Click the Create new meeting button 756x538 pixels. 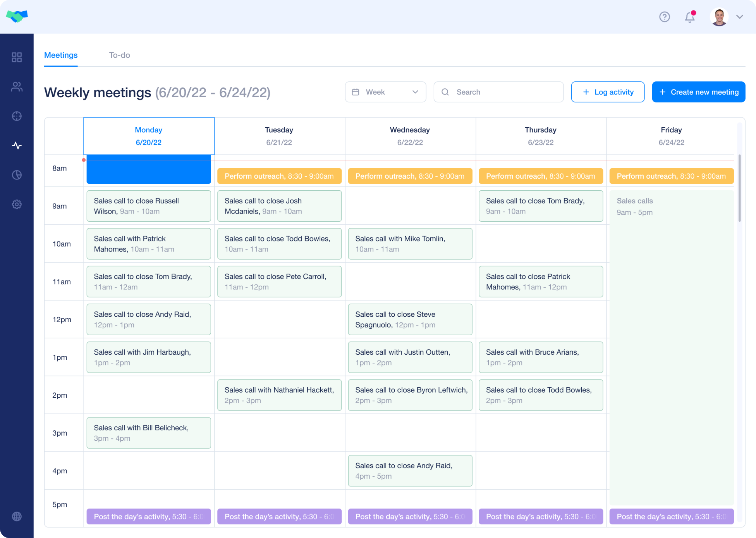tap(698, 92)
